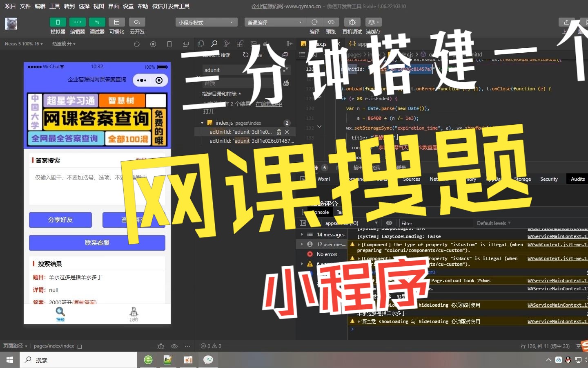Switch to the Audits devtools tab
Image resolution: width=588 pixels, height=368 pixels.
578,179
